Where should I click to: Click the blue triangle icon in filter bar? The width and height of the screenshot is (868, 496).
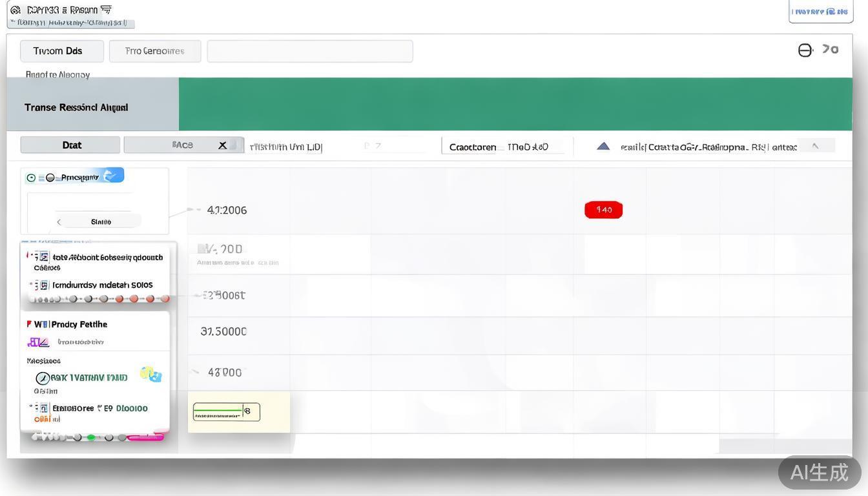[x=603, y=146]
